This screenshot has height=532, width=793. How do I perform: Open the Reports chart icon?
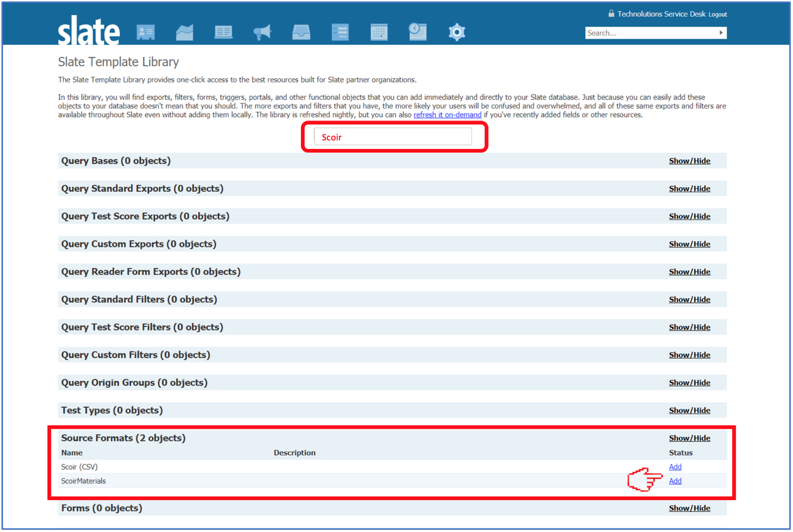(184, 33)
